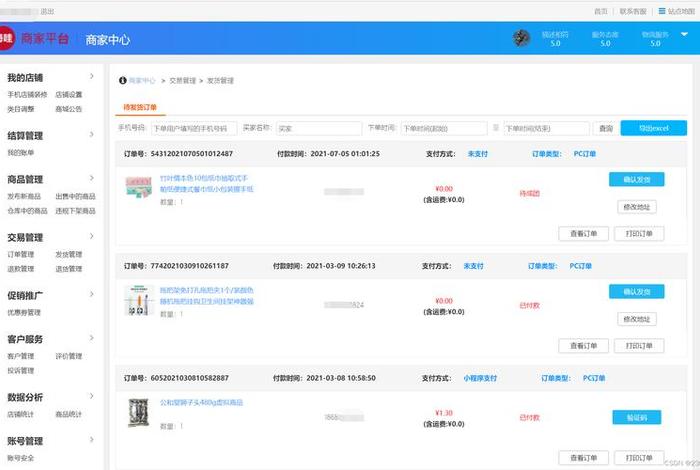
Task: Focus the 买家名称 input field
Action: tap(319, 129)
